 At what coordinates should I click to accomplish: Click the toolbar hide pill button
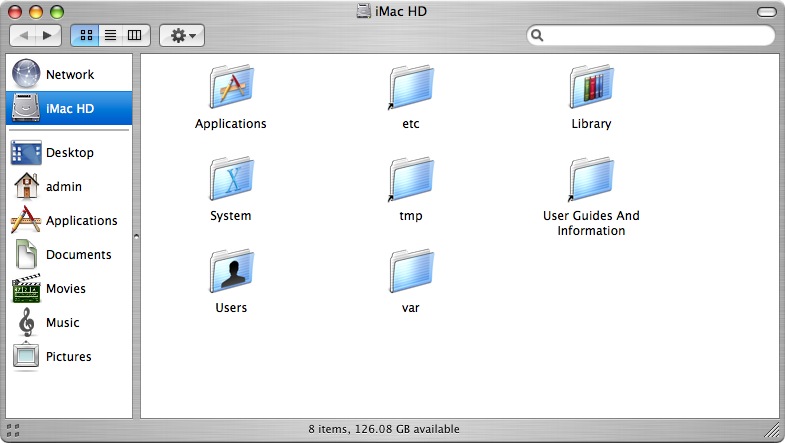[x=766, y=12]
